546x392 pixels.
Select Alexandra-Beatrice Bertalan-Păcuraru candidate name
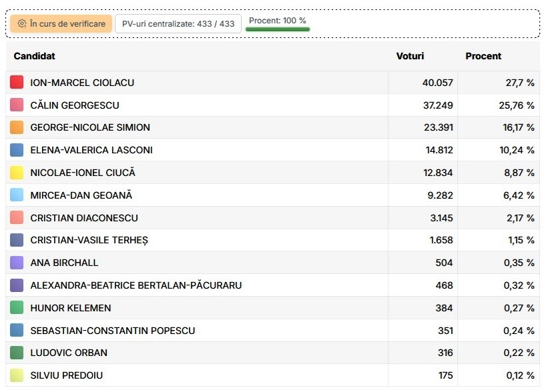135,285
